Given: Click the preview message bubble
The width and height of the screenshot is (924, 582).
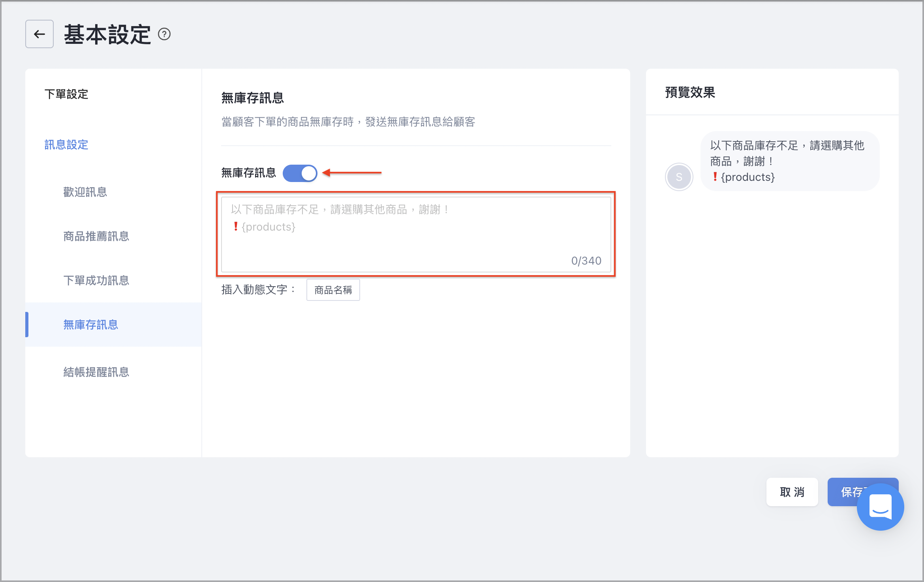Looking at the screenshot, I should 790,161.
